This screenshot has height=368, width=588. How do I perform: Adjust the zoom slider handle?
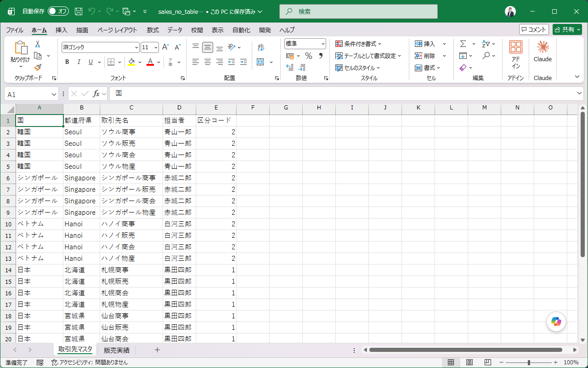(529, 362)
